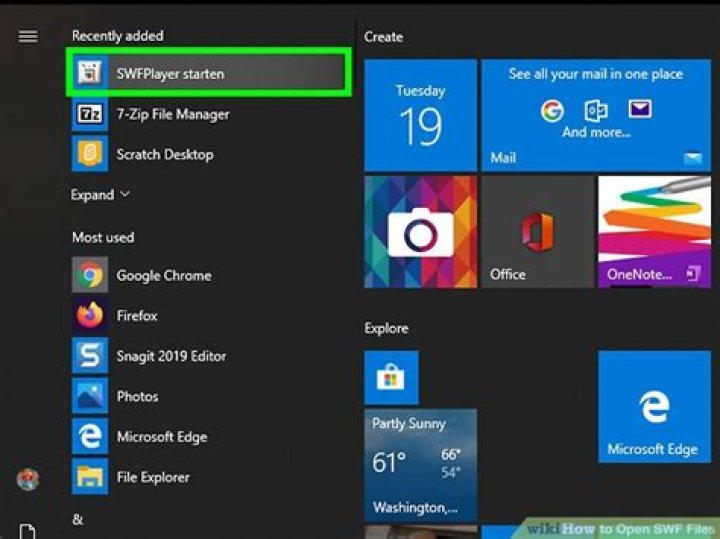Open 7-Zip File Manager
The width and height of the screenshot is (720, 539).
pyautogui.click(x=172, y=114)
